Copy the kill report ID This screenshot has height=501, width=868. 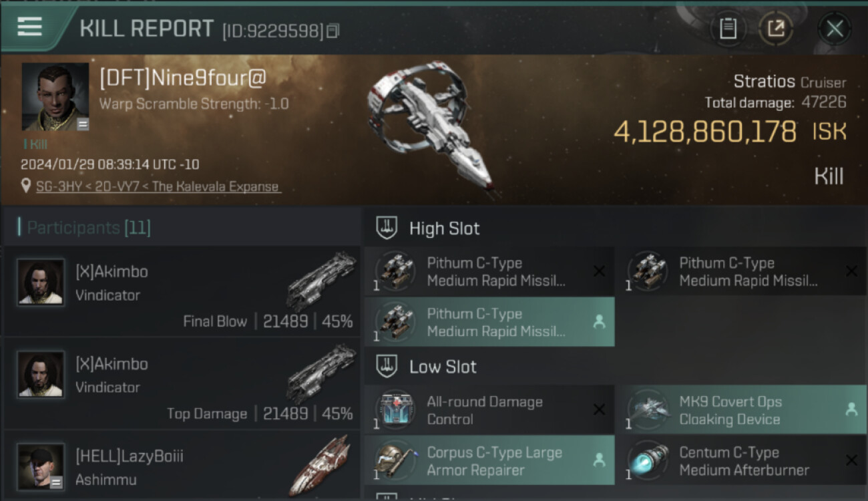tap(333, 31)
